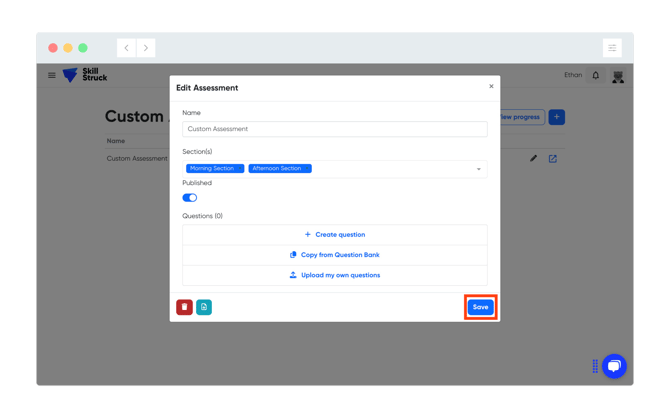Click the Save button

[480, 307]
